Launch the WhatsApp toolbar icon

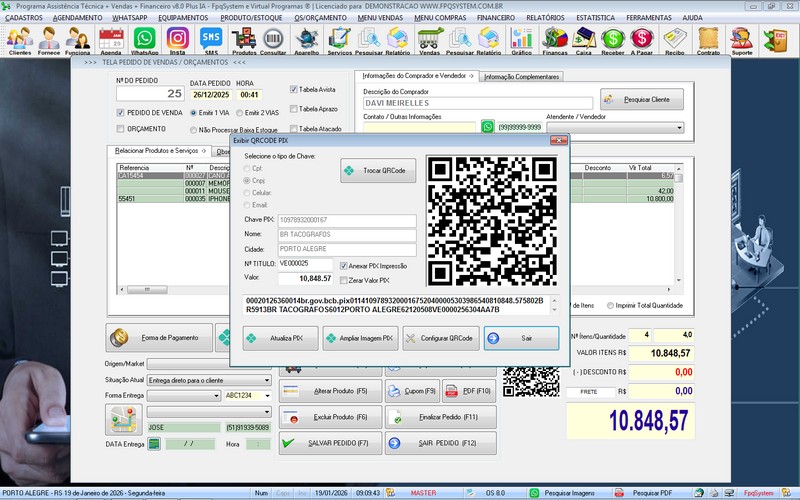[144, 40]
